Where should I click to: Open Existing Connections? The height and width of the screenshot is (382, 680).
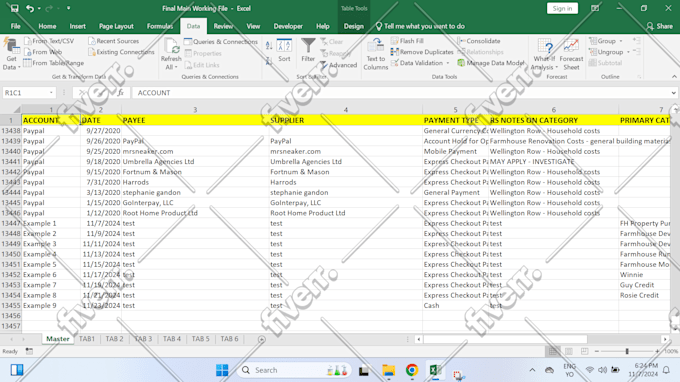point(121,52)
